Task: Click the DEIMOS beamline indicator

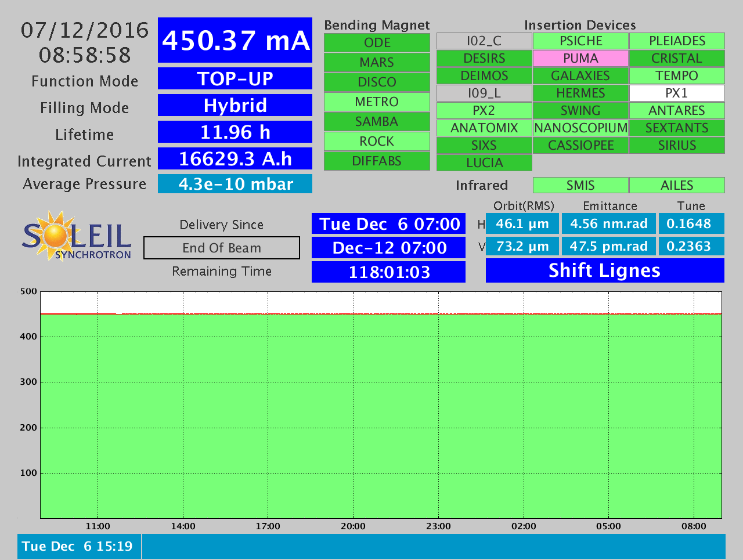Action: coord(484,75)
